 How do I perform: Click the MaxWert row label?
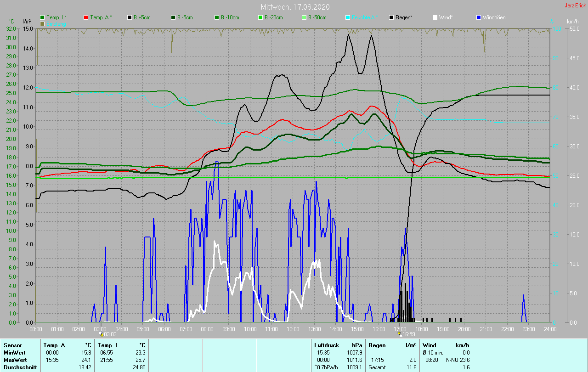pos(16,360)
